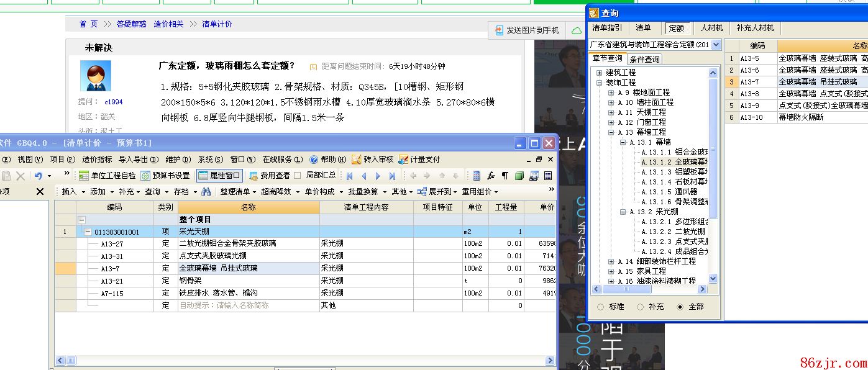Open the 造价指标 menu
The width and height of the screenshot is (868, 370).
(x=98, y=160)
